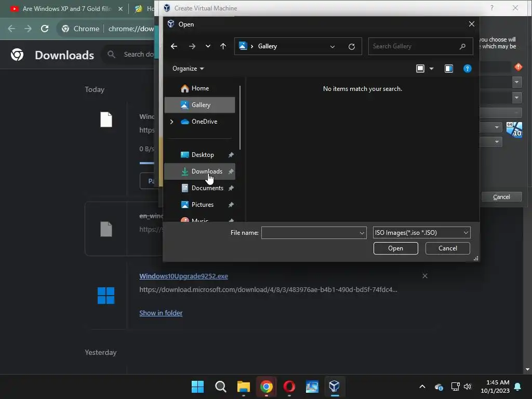Image resolution: width=532 pixels, height=399 pixels.
Task: Go back in Chrome
Action: [x=11, y=29]
